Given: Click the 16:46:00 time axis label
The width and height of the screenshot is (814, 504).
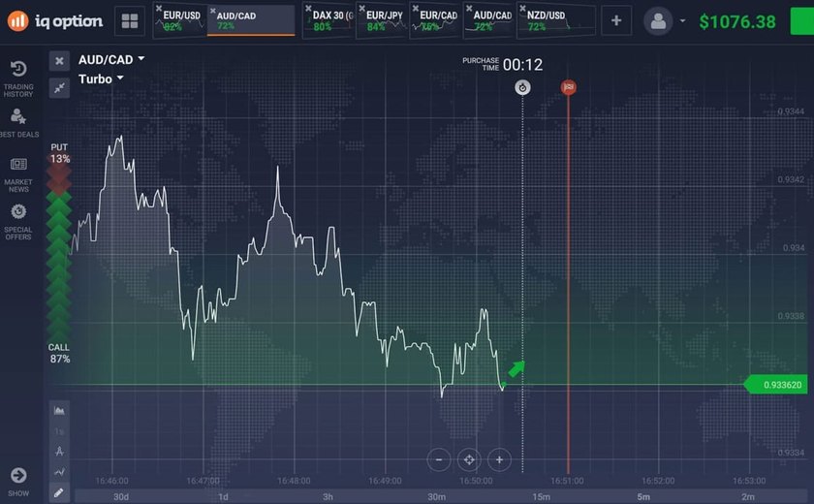Looking at the screenshot, I should 111,481.
